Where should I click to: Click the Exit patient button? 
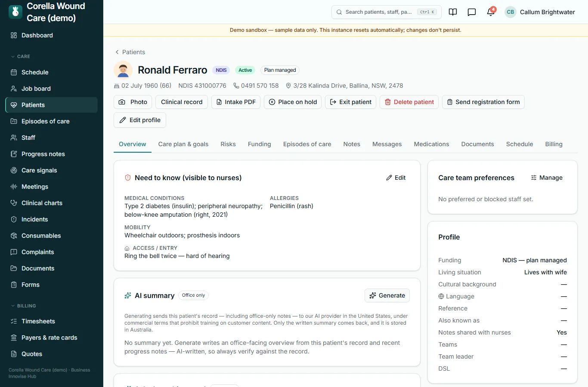[x=350, y=102]
